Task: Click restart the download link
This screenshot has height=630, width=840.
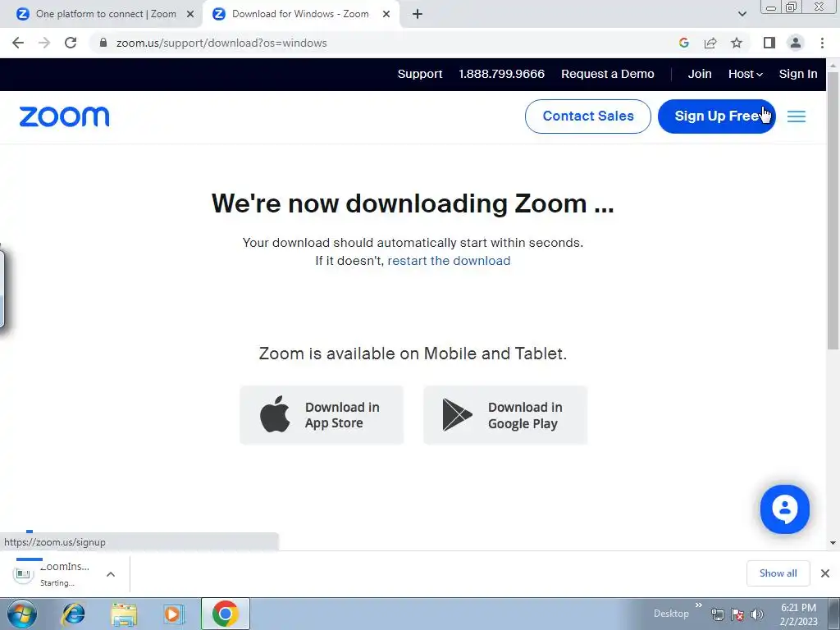Action: click(x=449, y=261)
